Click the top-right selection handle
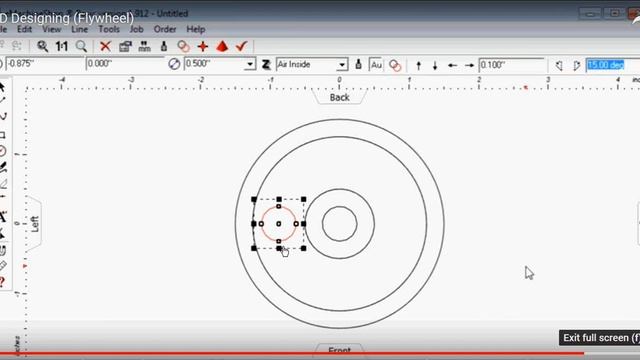Image resolution: width=640 pixels, height=360 pixels. click(x=303, y=199)
